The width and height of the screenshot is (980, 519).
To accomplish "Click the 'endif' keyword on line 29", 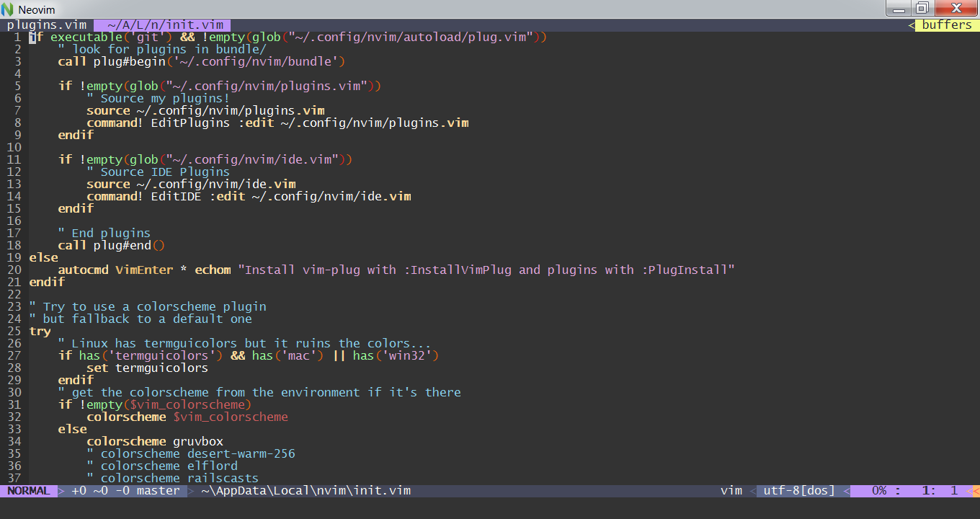I will pos(76,380).
